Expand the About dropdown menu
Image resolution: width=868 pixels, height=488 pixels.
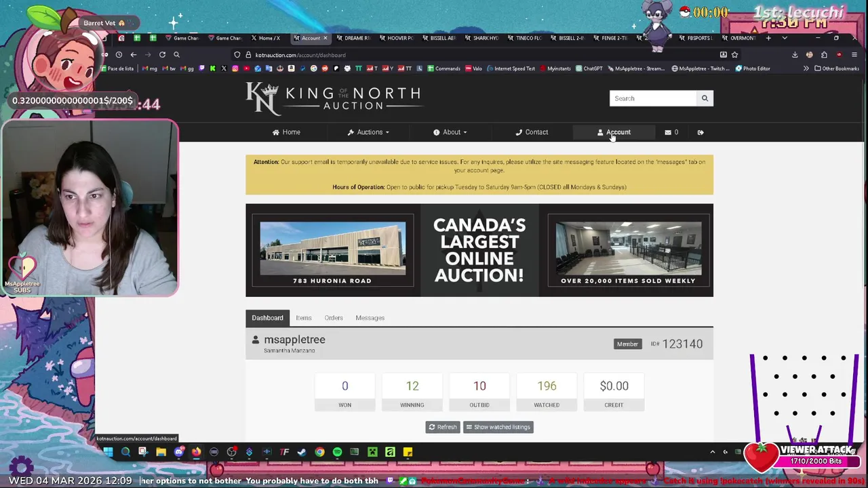(450, 132)
